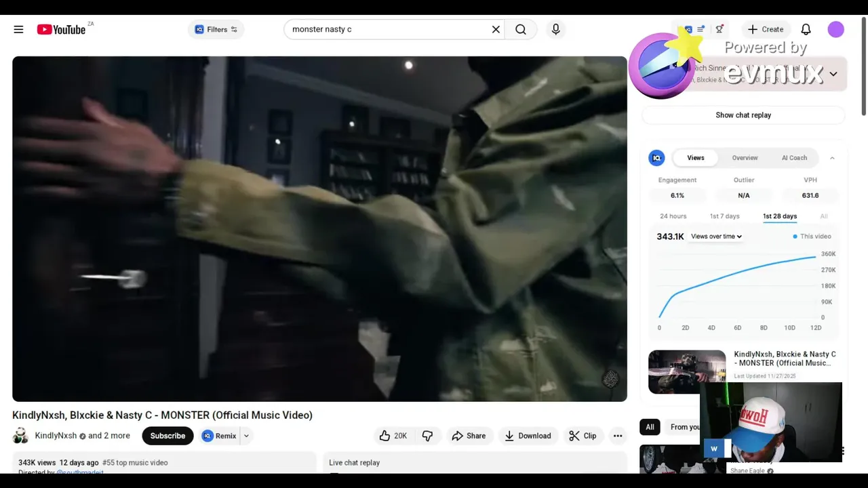Toggle This video chart legend
Image resolution: width=868 pixels, height=488 pixels.
(812, 237)
